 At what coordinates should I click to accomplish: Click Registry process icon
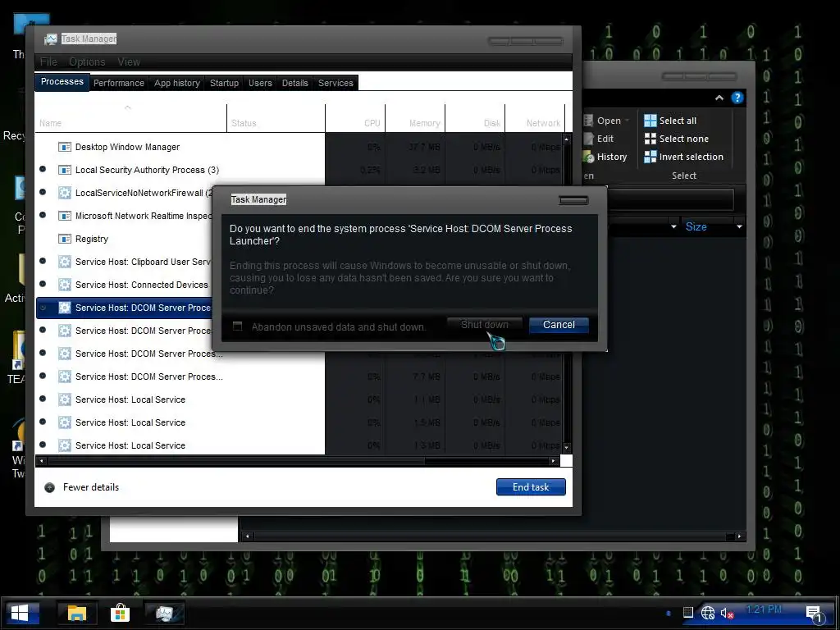(64, 239)
